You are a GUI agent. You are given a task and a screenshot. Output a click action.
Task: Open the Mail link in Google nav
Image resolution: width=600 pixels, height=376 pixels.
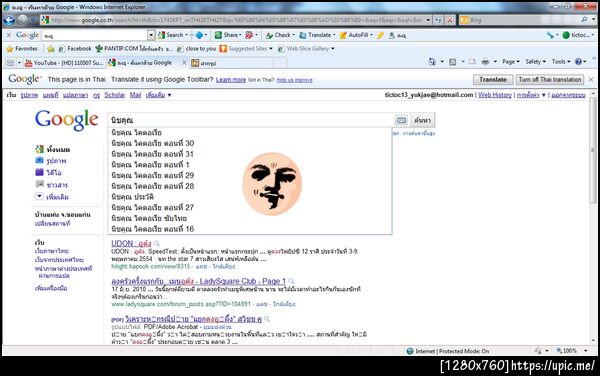[x=135, y=95]
